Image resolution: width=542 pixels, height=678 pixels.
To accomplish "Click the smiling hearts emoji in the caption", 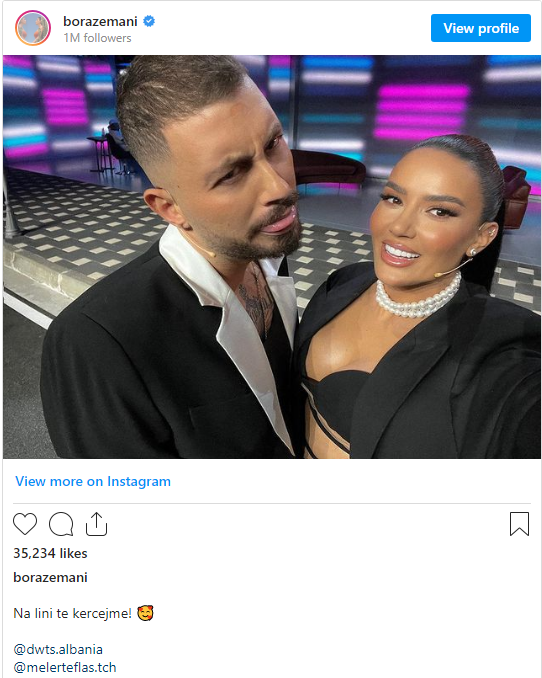I will coord(145,613).
